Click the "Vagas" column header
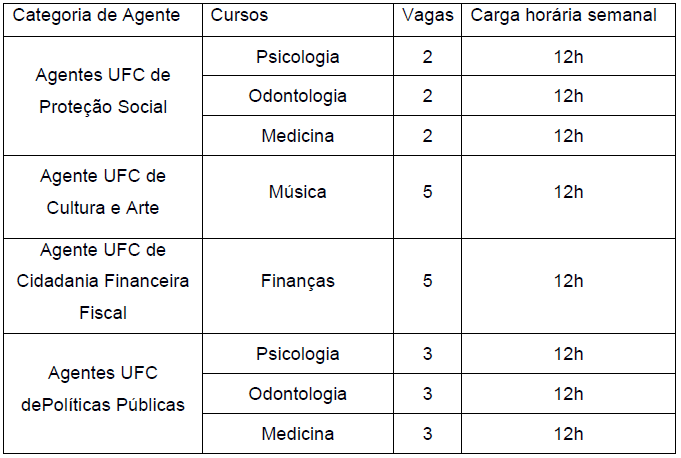The width and height of the screenshot is (681, 458). coord(428,17)
